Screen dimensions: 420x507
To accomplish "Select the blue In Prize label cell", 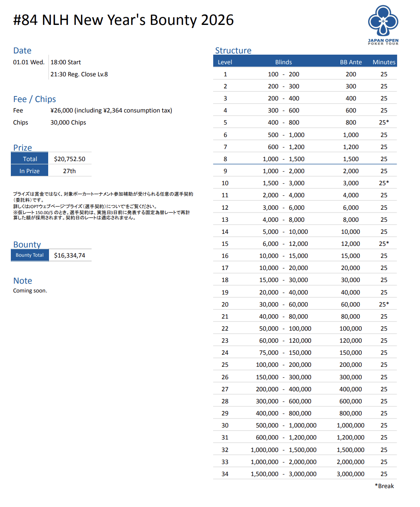I will click(30, 171).
